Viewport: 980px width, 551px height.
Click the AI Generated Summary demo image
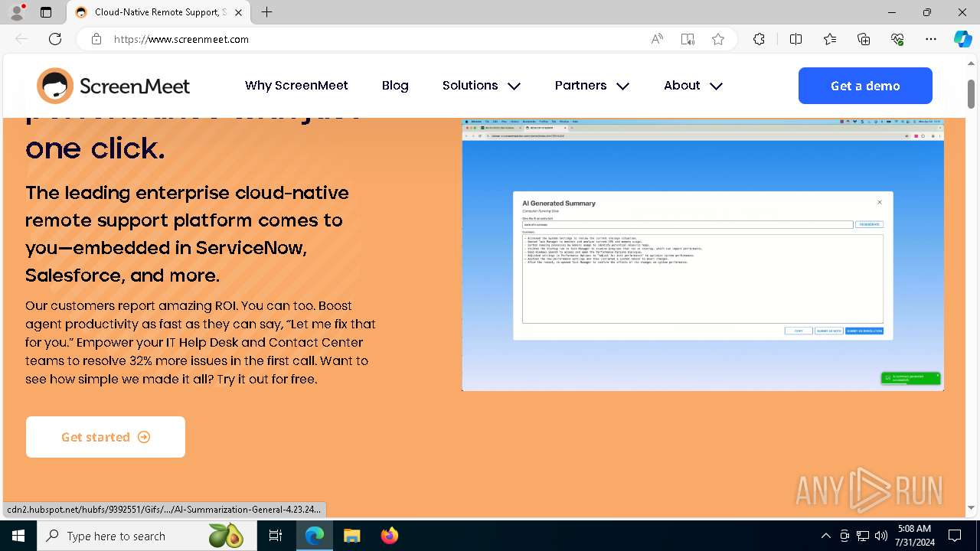[x=703, y=255]
